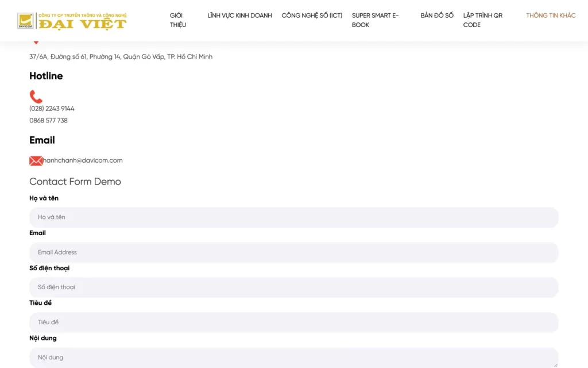Click the red envelope email icon

tap(36, 161)
